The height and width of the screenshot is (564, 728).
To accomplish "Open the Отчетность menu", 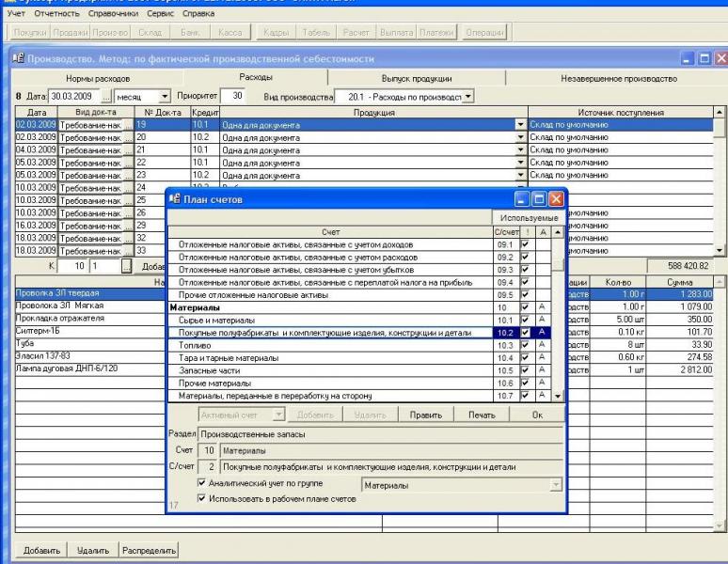I will pyautogui.click(x=56, y=15).
